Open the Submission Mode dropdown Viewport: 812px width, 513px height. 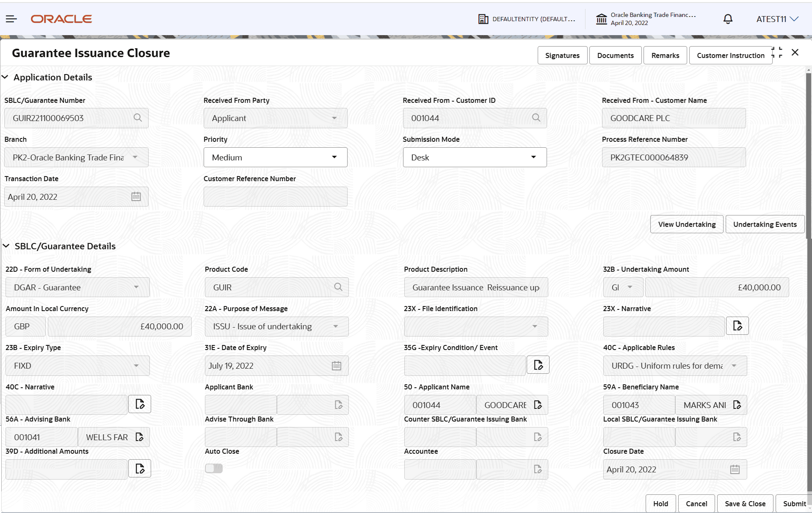coord(474,157)
